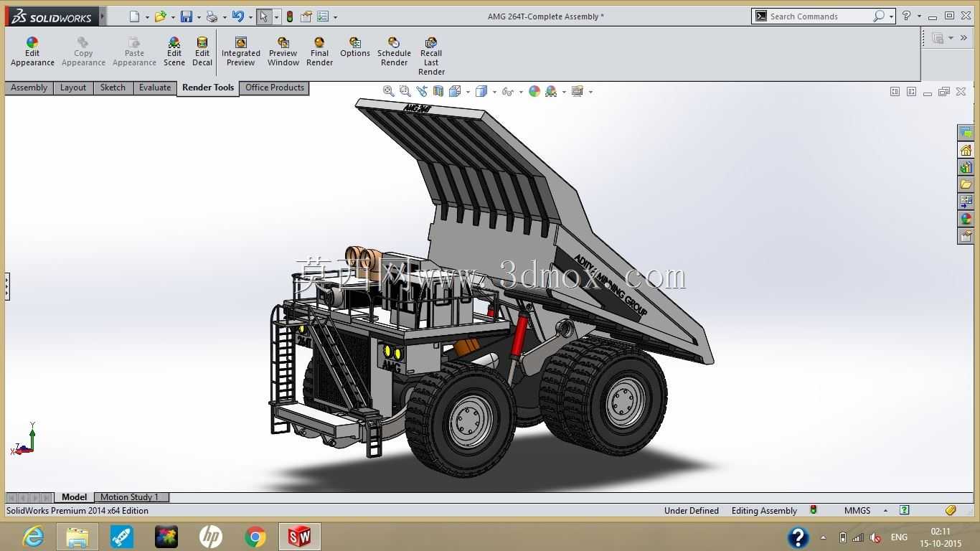Save the assembly
This screenshot has height=551, width=980.
pyautogui.click(x=186, y=17)
